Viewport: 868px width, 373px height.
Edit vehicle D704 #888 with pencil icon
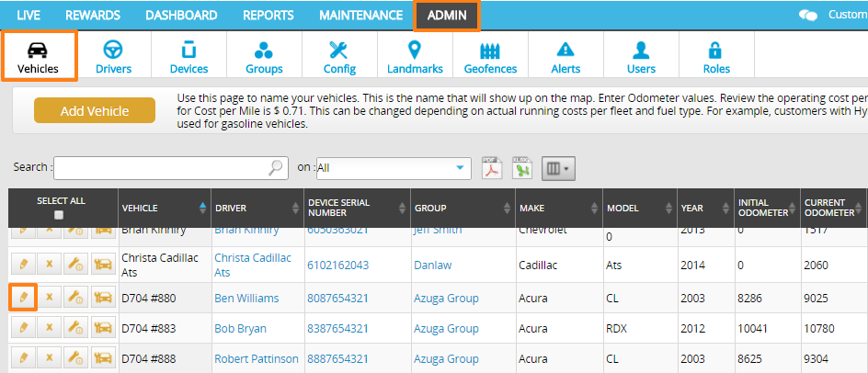pyautogui.click(x=23, y=358)
